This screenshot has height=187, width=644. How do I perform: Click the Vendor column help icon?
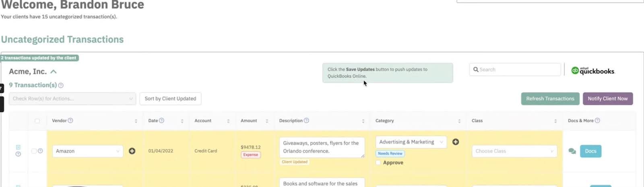tap(70, 121)
